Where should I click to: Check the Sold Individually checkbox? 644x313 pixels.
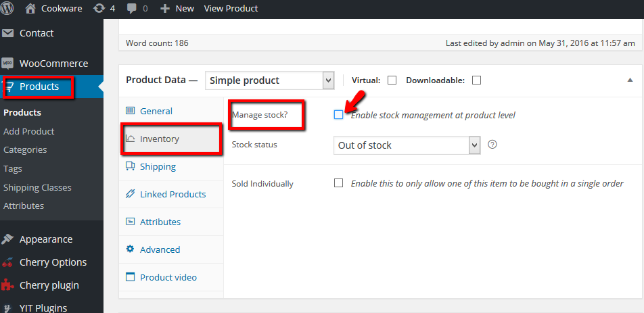338,183
